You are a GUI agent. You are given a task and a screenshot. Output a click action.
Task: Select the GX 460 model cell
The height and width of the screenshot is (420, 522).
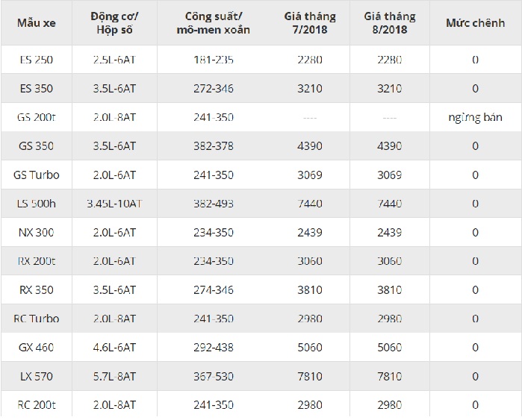(x=36, y=347)
